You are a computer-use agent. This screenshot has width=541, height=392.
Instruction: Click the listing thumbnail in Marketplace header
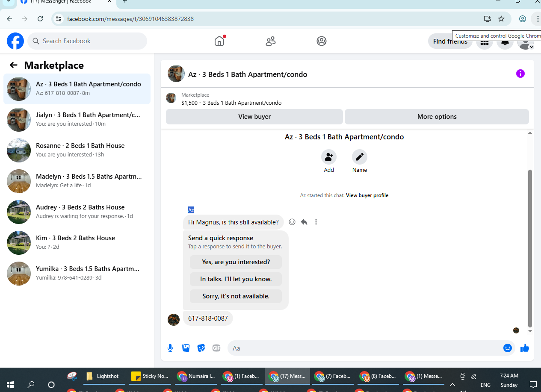[x=171, y=98]
